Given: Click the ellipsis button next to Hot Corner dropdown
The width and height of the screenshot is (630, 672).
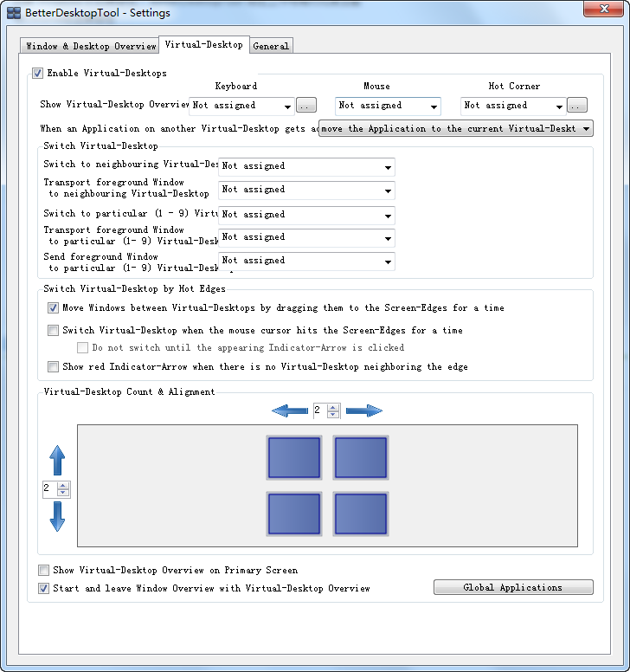Looking at the screenshot, I should 577,106.
